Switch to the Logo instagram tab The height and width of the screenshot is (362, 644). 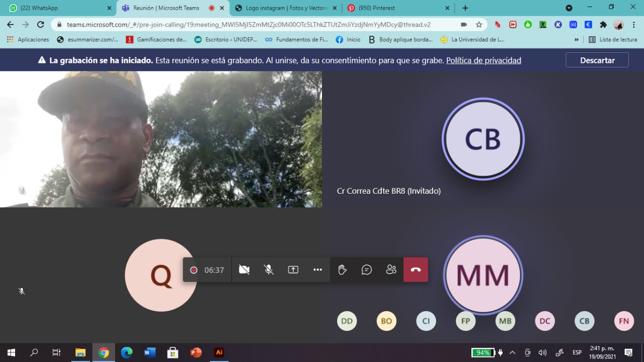click(286, 8)
